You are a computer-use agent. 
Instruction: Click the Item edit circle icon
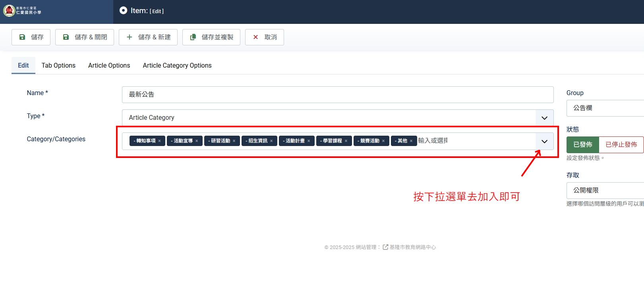click(124, 10)
